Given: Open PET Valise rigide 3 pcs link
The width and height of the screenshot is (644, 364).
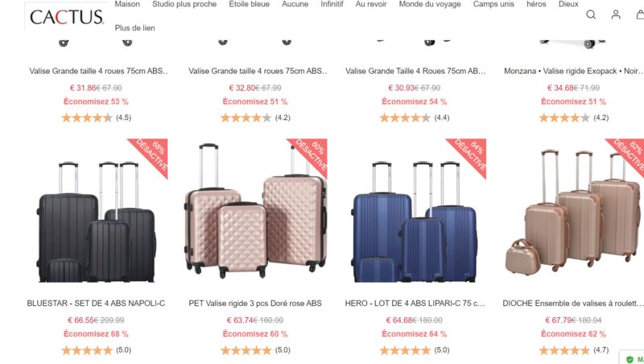Looking at the screenshot, I should [x=255, y=303].
